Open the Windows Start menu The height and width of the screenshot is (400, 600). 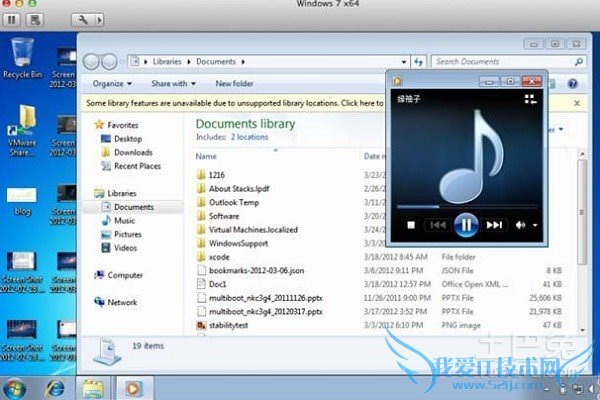[x=14, y=388]
